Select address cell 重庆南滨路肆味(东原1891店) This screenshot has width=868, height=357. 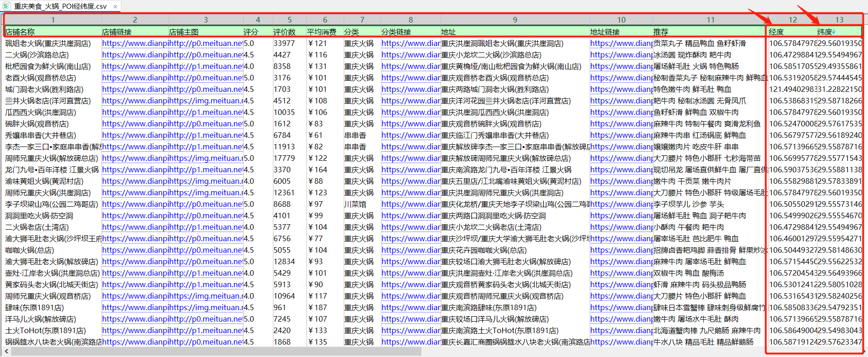[515, 307]
